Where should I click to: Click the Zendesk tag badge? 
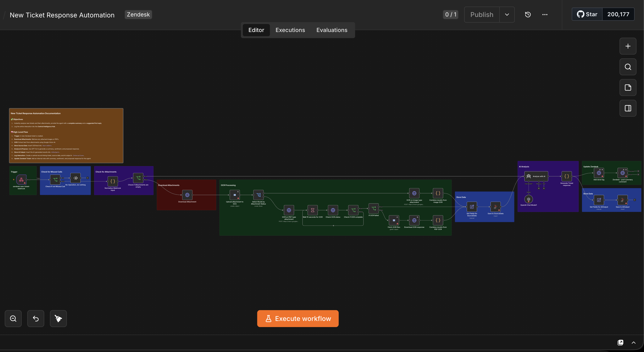pos(138,15)
